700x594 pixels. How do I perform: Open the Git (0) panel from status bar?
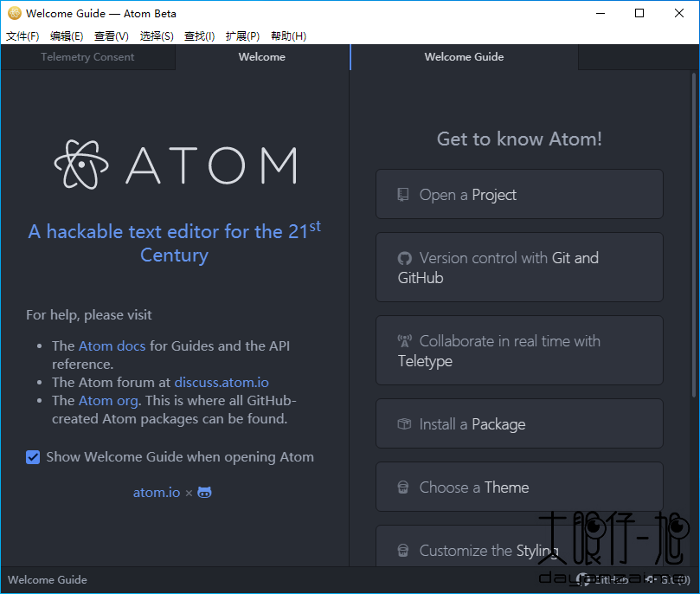tap(668, 579)
